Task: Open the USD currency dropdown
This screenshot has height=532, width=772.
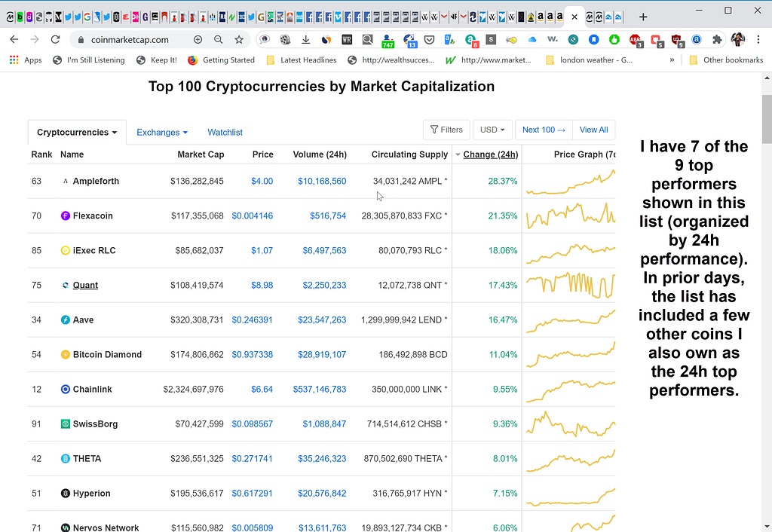Action: tap(492, 130)
